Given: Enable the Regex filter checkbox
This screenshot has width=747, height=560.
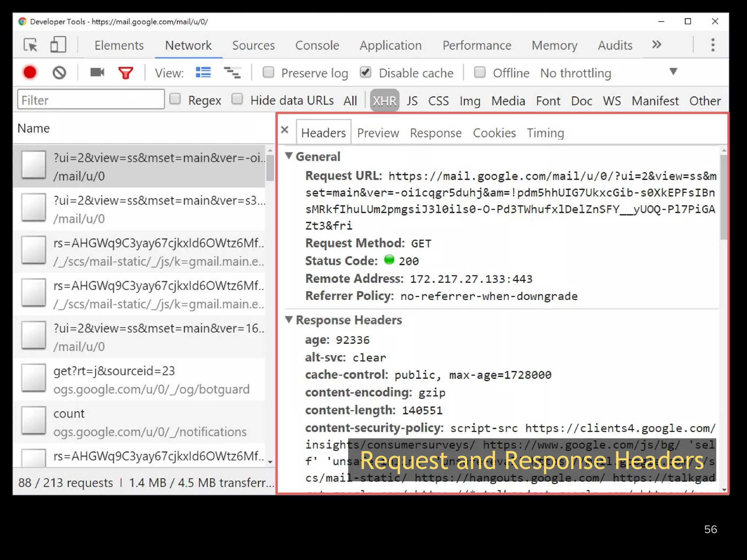Looking at the screenshot, I should click(175, 99).
